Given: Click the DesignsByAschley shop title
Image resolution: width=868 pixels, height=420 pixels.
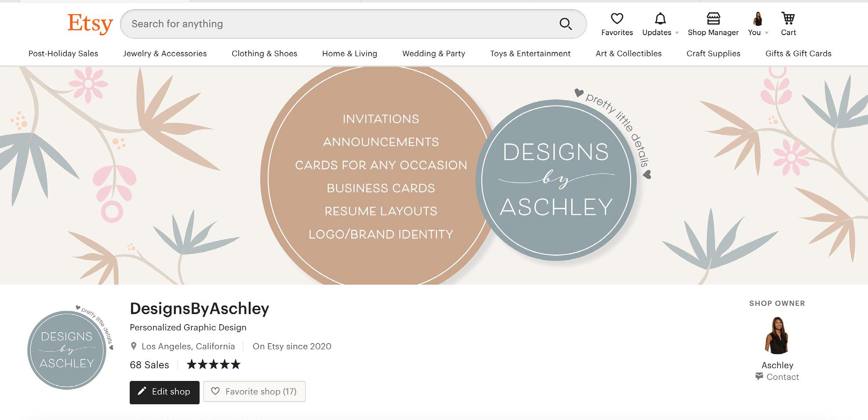Looking at the screenshot, I should (200, 308).
